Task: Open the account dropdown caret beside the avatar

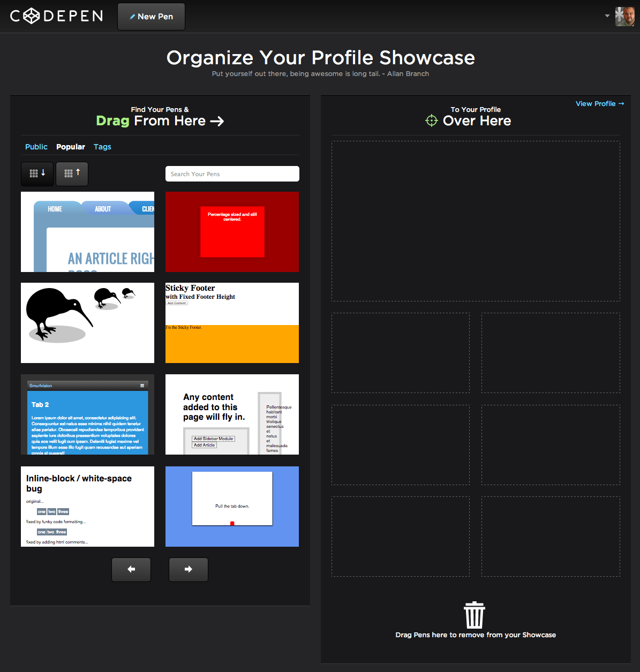Action: tap(607, 17)
